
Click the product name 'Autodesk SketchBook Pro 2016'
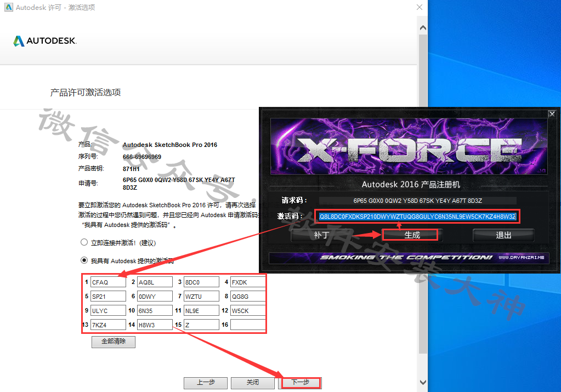click(170, 145)
